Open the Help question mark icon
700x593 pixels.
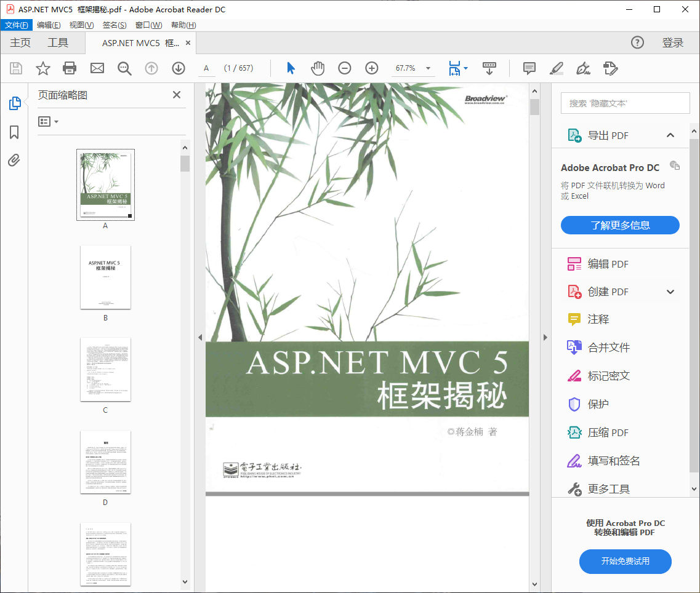tap(637, 42)
